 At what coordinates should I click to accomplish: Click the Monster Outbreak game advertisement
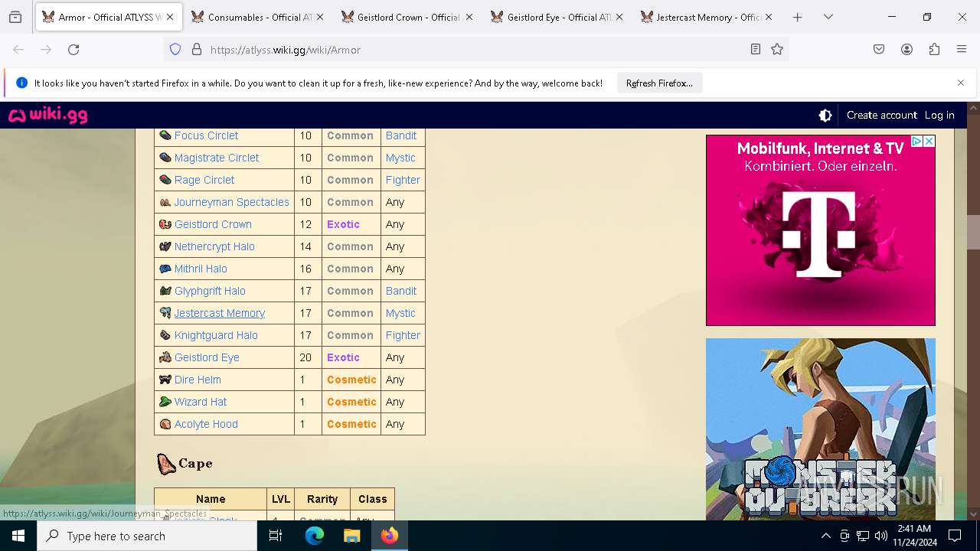click(x=821, y=429)
